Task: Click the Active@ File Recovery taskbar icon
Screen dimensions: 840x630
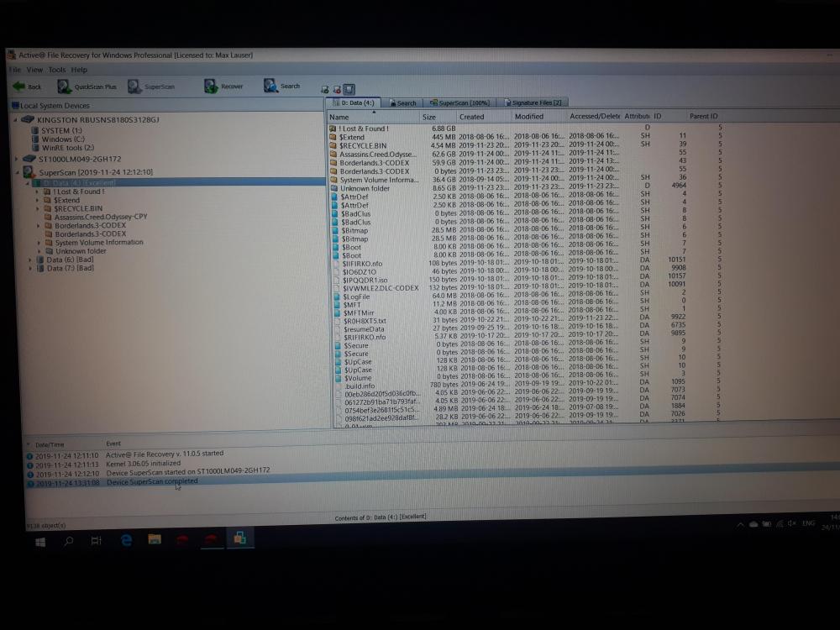Action: point(239,538)
